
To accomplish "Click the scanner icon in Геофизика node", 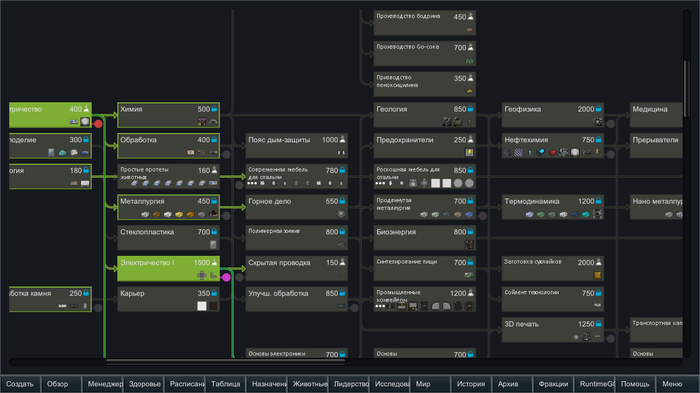I will point(597,121).
